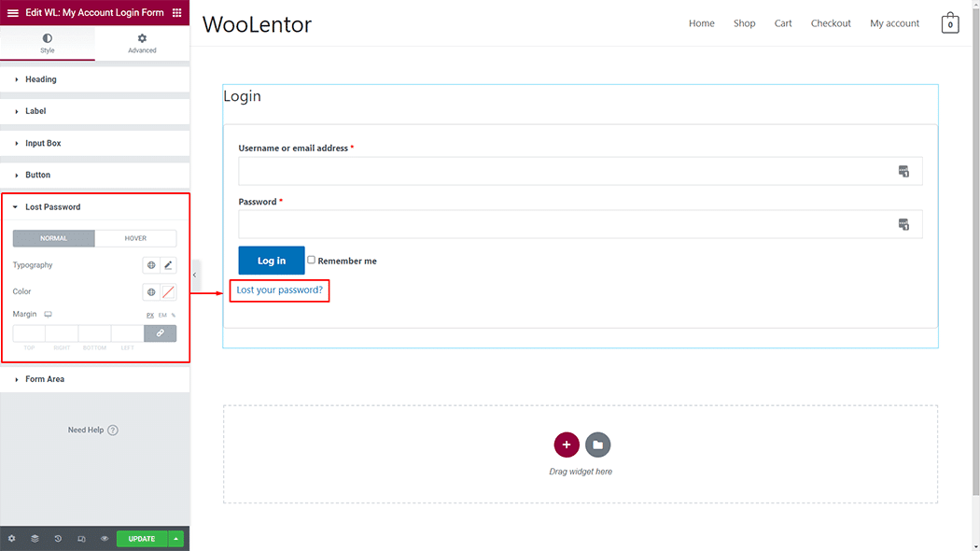This screenshot has height=551, width=980.
Task: Switch Responsive Mode from bottom bar
Action: (x=81, y=539)
